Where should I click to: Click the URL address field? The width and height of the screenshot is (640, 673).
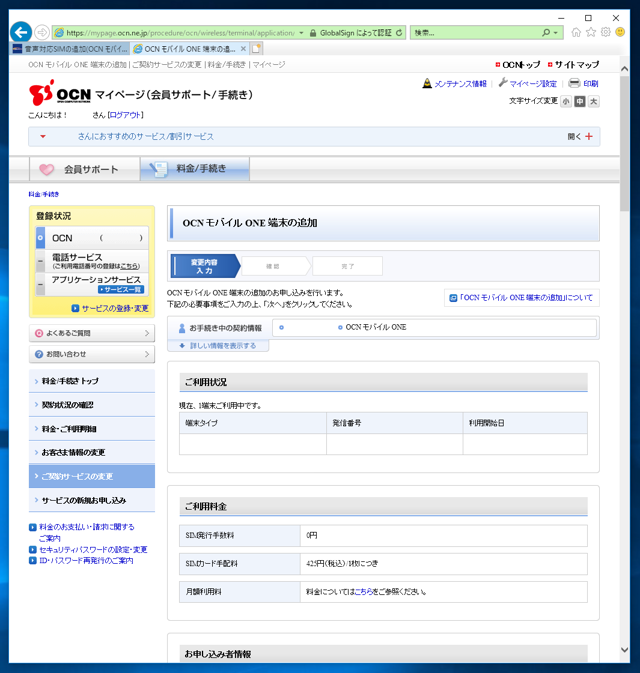point(180,33)
